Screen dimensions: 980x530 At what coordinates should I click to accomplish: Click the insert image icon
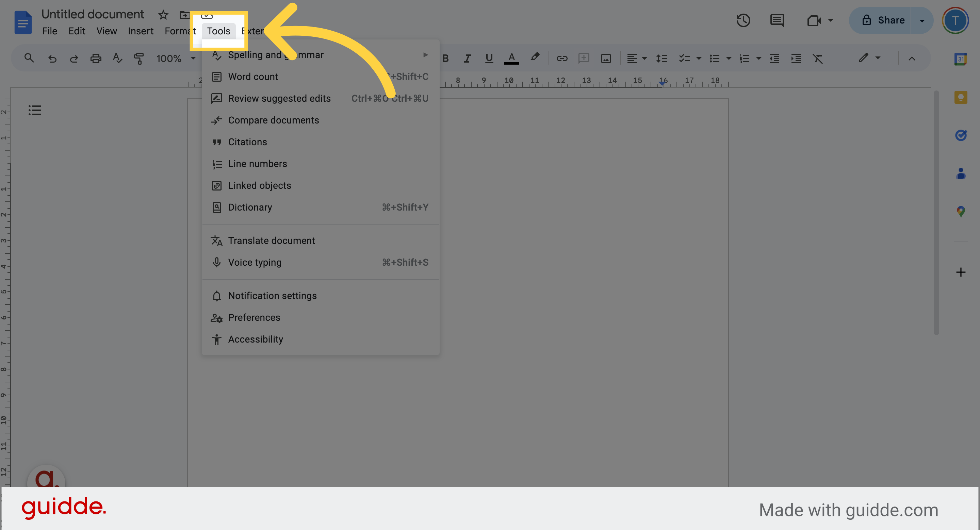click(606, 59)
